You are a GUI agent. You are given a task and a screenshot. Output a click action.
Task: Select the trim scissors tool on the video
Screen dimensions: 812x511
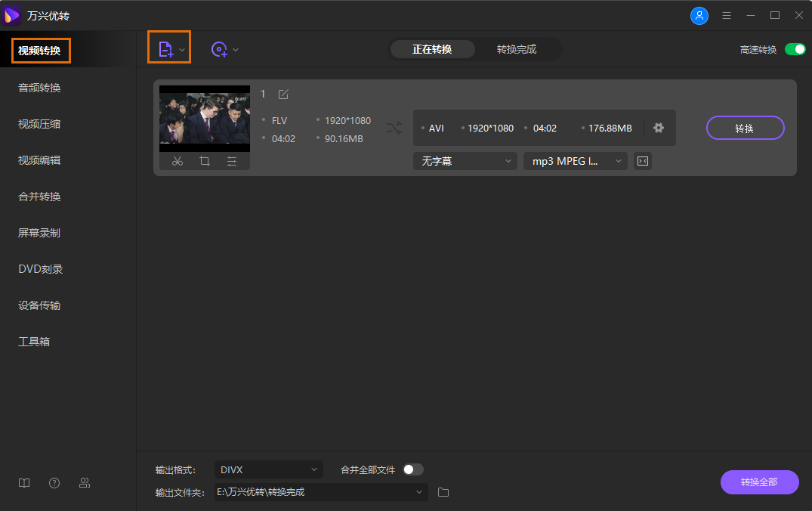click(x=178, y=160)
